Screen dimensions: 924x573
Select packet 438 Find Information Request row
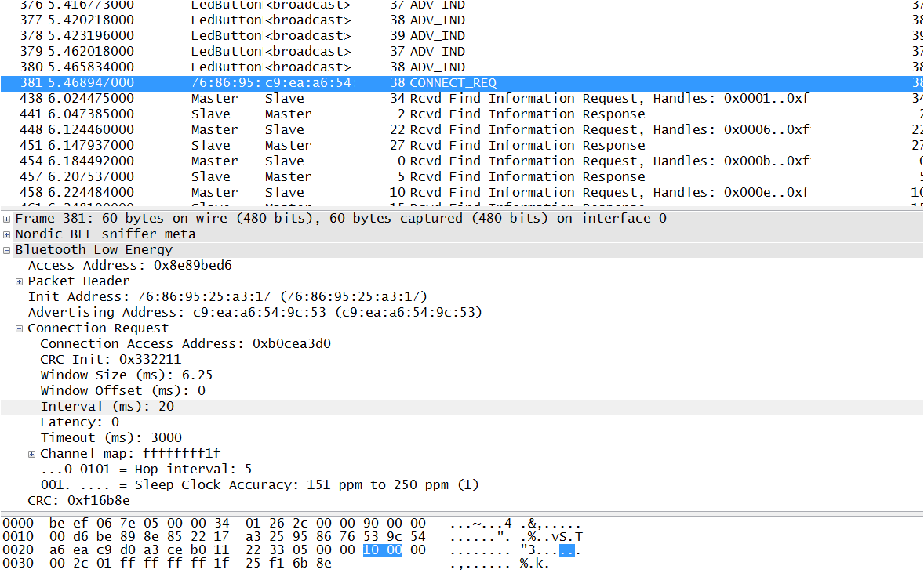[462, 98]
